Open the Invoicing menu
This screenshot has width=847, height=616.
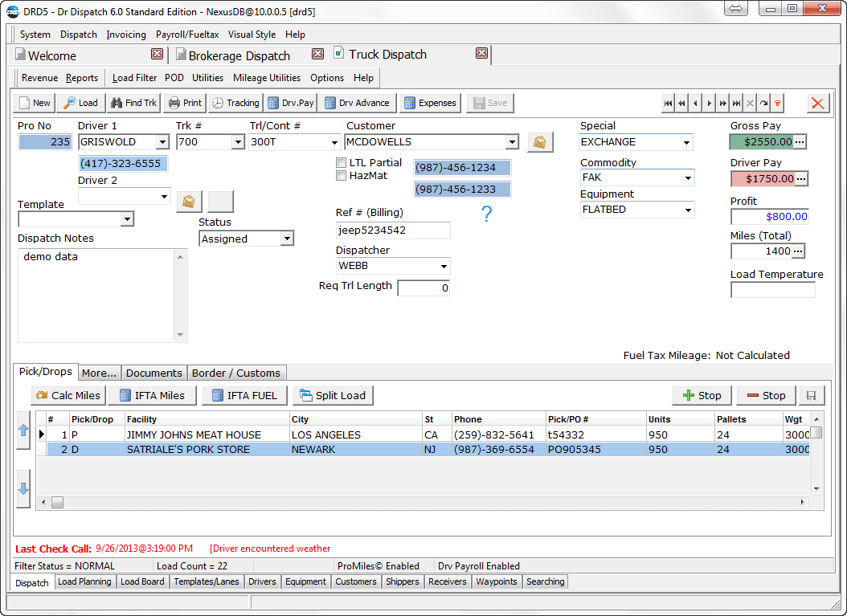click(125, 35)
